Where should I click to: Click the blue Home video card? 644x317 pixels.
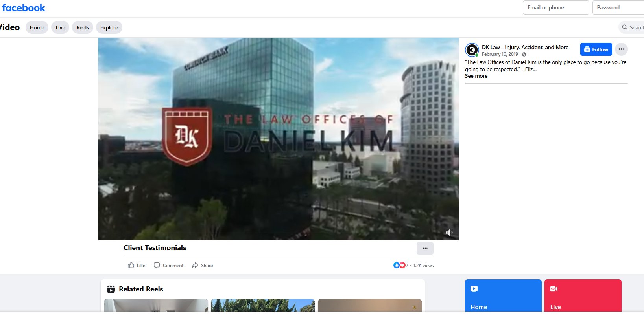coord(503,295)
